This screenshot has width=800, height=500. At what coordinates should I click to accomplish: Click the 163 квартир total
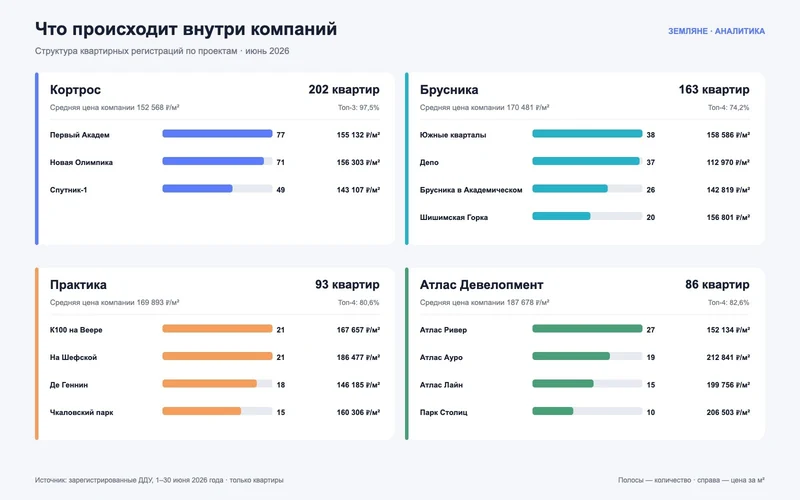pos(714,90)
